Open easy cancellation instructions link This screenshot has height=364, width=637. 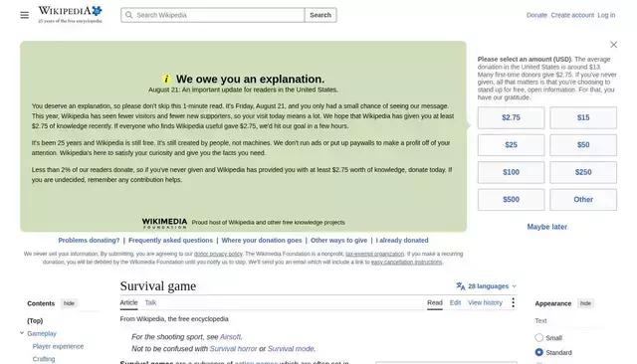coord(407,263)
